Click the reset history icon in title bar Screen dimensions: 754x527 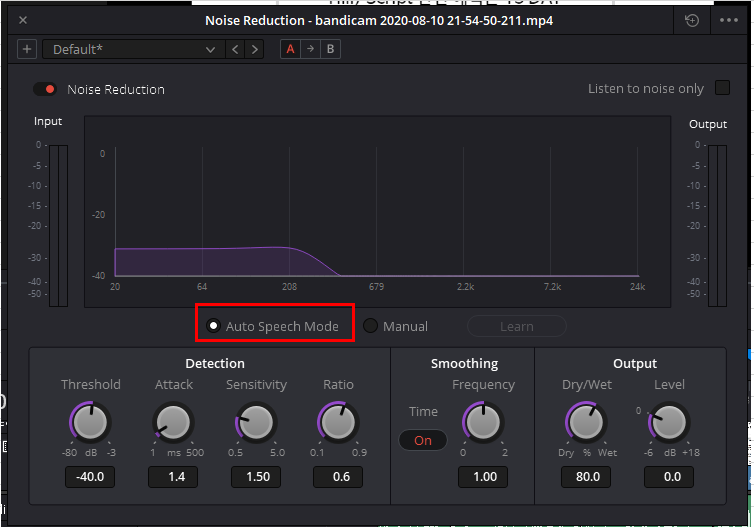(x=691, y=20)
